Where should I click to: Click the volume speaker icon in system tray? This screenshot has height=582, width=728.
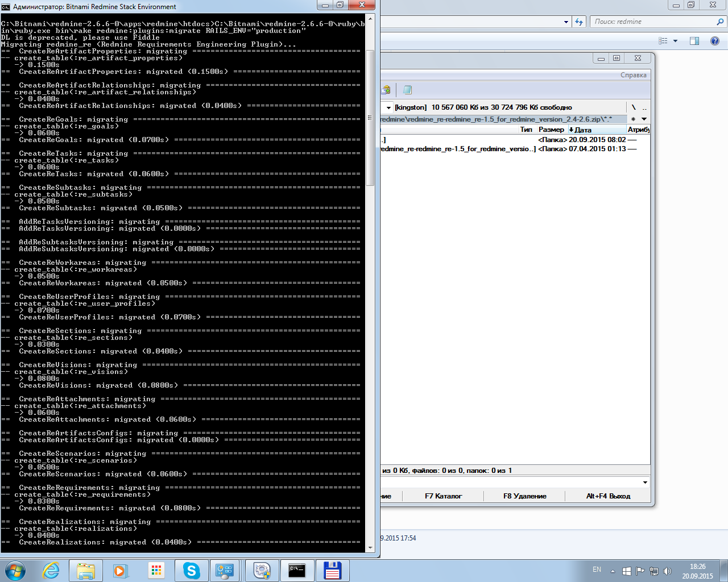(667, 571)
